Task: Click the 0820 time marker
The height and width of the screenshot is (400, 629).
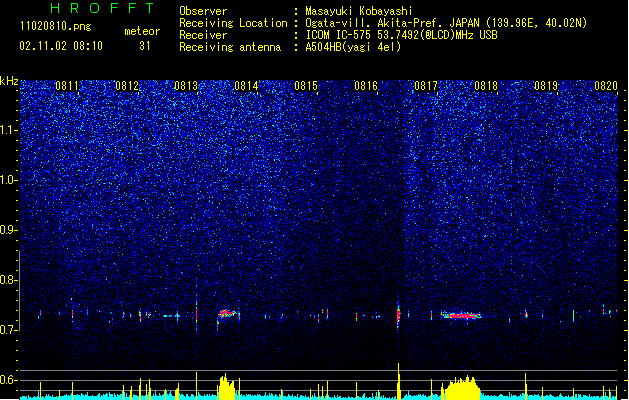Action: point(606,86)
